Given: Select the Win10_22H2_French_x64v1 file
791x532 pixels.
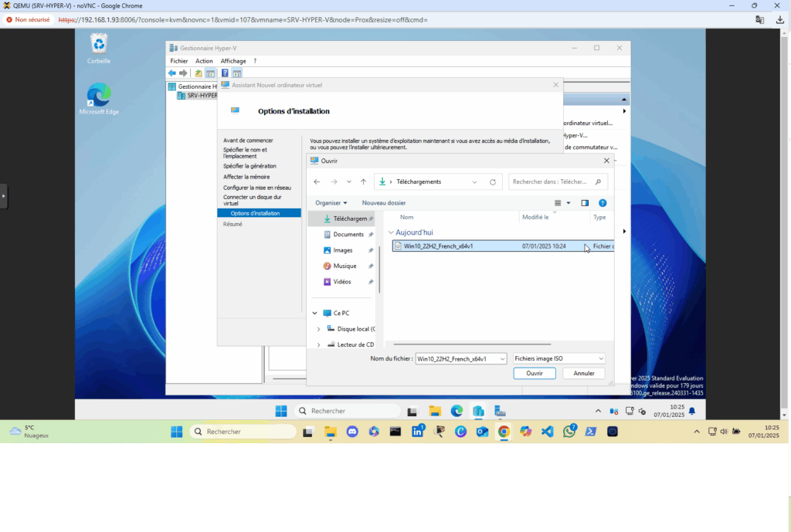Looking at the screenshot, I should click(x=503, y=246).
